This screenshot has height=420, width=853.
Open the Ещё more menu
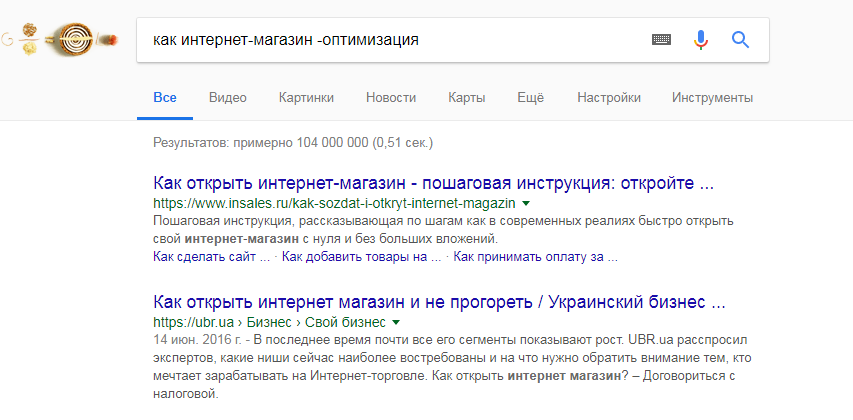coord(530,98)
